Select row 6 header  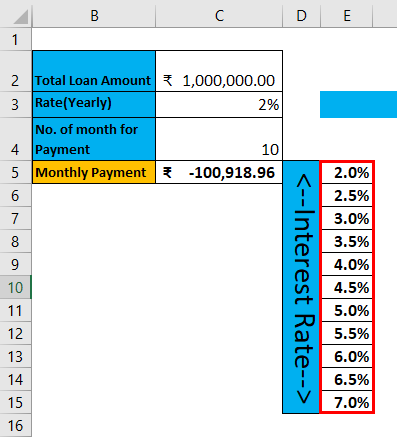15,195
